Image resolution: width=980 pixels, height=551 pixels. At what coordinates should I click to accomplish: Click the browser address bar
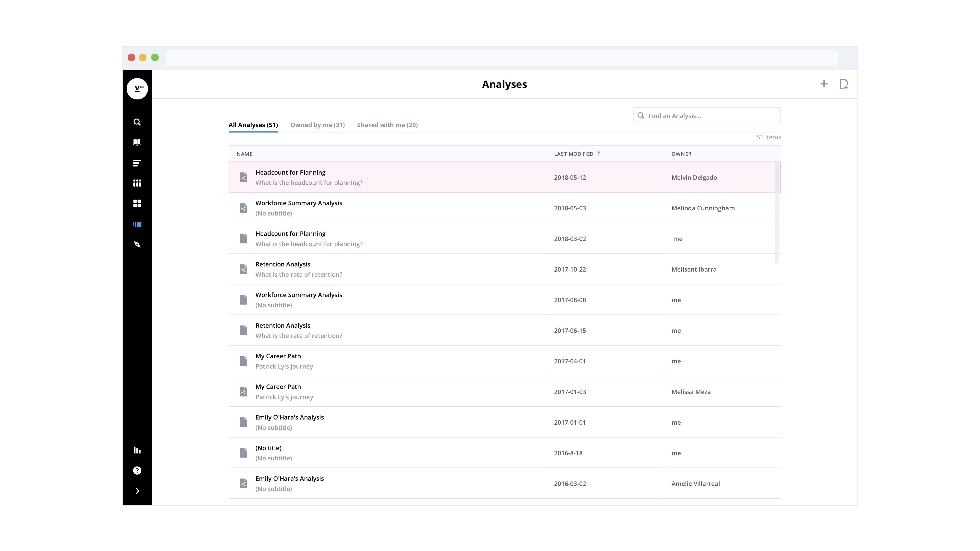tap(502, 58)
